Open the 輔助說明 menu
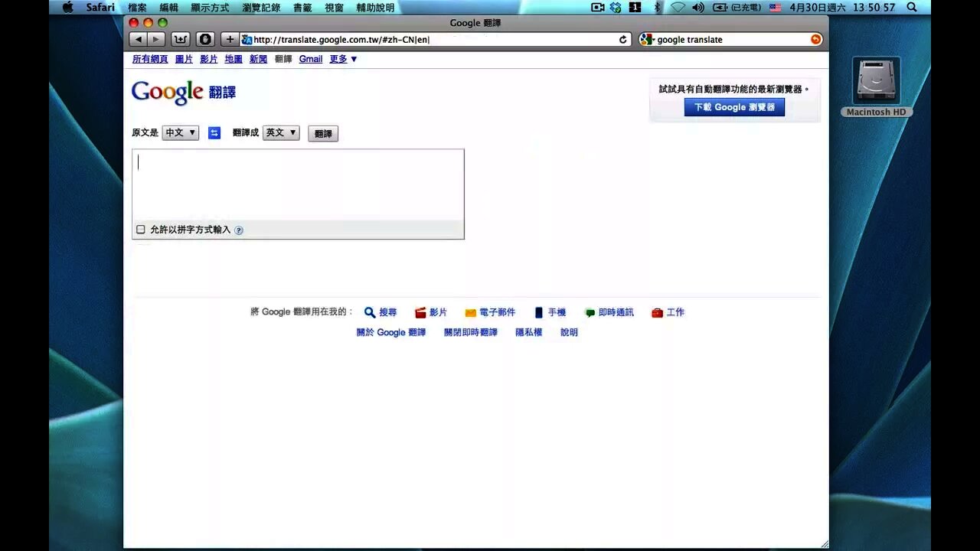980x551 pixels. 375,7
